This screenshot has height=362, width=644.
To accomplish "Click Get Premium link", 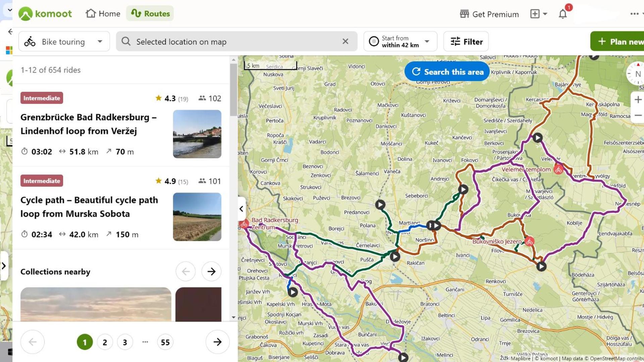I will 489,14.
